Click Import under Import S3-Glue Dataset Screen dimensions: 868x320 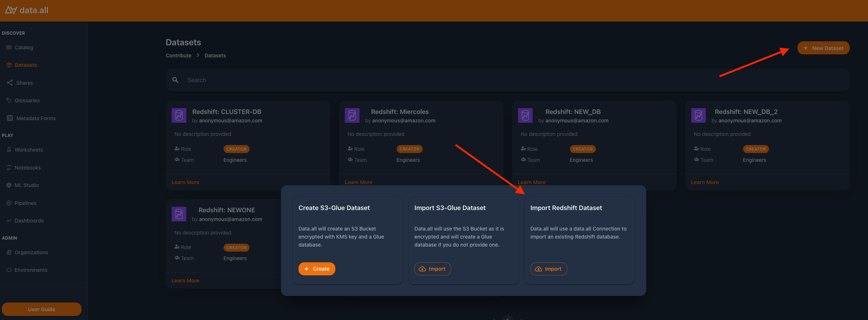(433, 269)
